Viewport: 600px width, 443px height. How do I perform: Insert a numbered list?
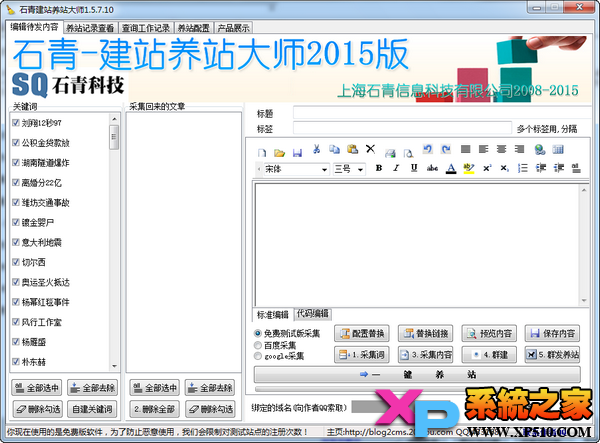(x=522, y=168)
